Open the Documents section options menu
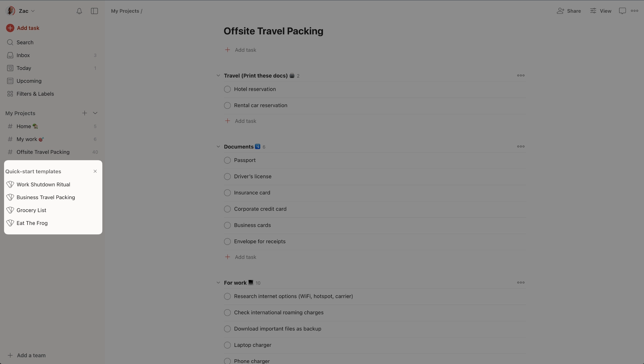Screen dimensions: 644x364 pyautogui.click(x=521, y=146)
